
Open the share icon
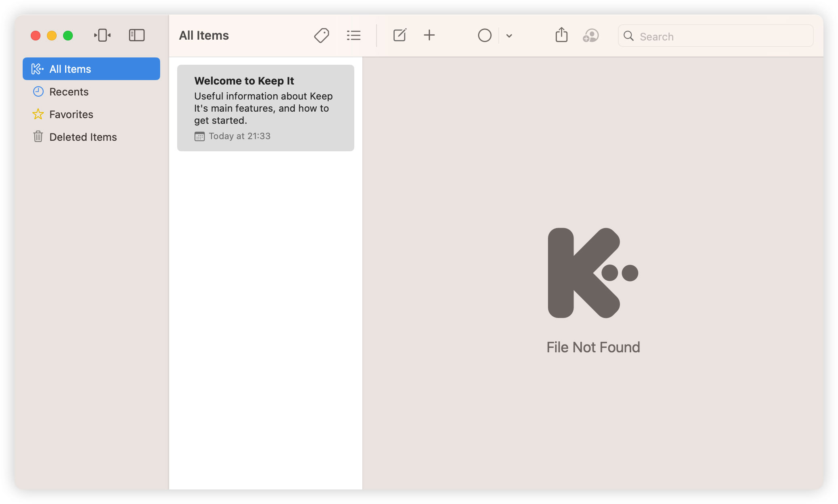pyautogui.click(x=561, y=35)
